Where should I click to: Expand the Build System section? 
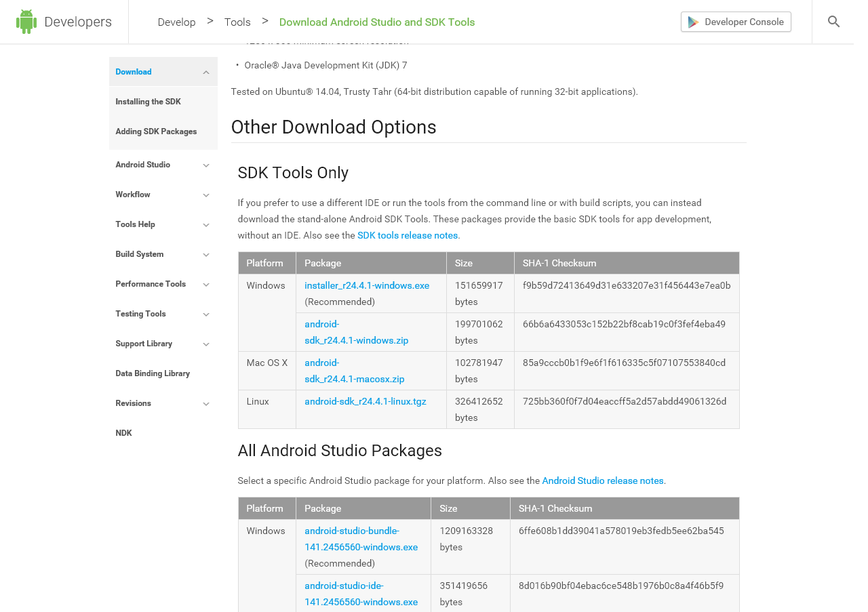click(206, 254)
